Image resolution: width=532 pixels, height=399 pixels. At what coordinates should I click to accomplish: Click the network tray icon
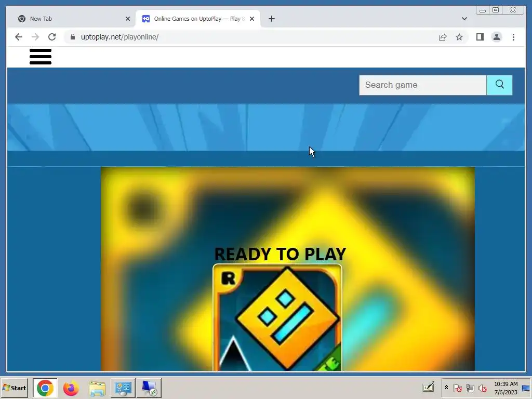470,388
